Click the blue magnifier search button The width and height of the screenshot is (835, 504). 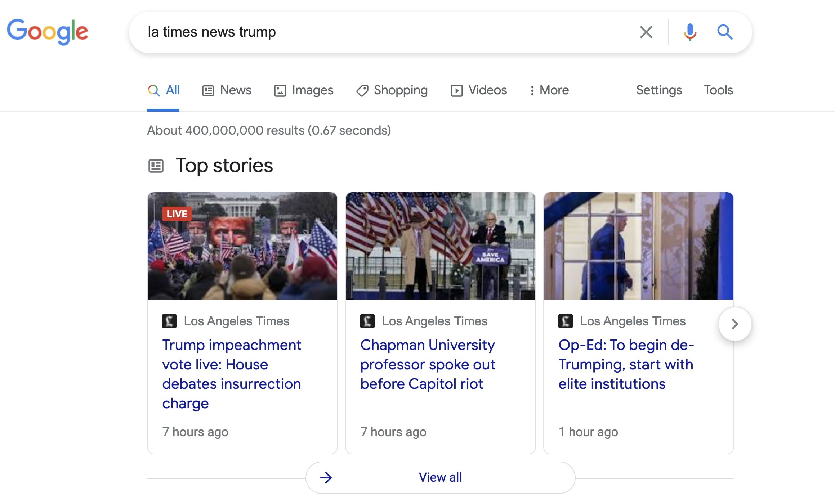pos(725,32)
